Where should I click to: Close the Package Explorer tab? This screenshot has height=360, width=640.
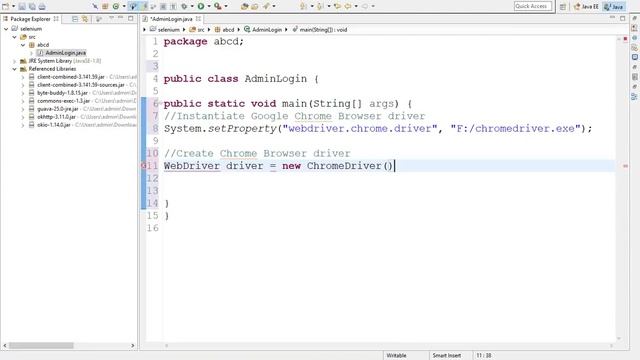56,19
